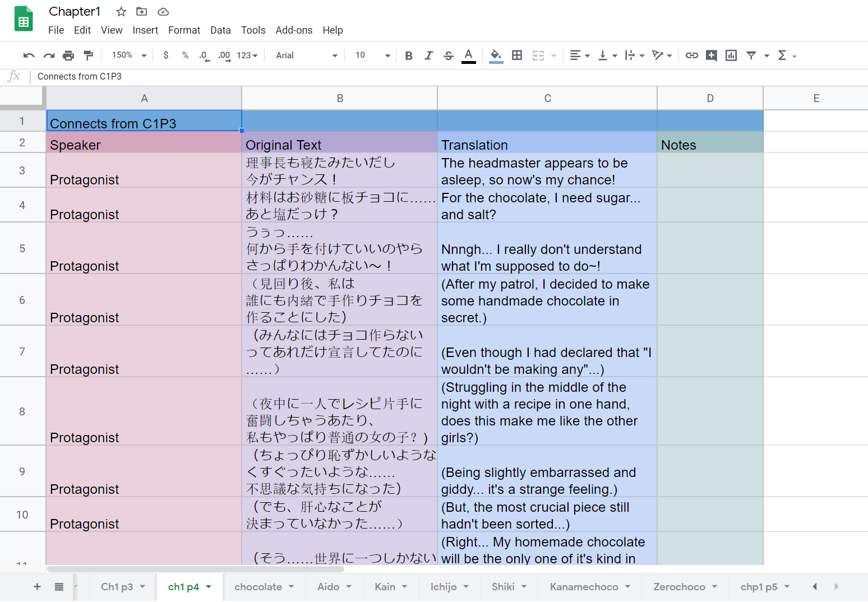Viewport: 868px width, 602px height.
Task: Increase decimal places
Action: pyautogui.click(x=224, y=55)
